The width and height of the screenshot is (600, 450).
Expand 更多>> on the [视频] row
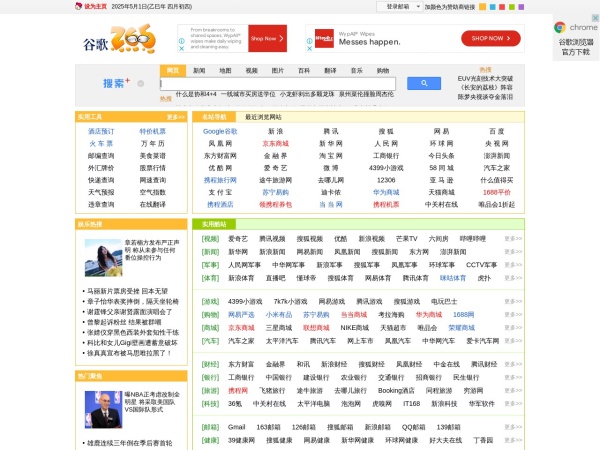click(513, 238)
